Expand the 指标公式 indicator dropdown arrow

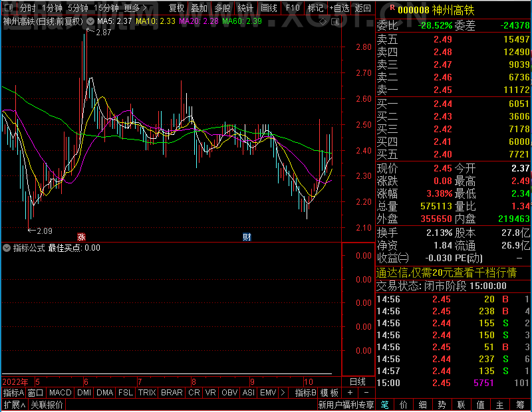coord(7,248)
